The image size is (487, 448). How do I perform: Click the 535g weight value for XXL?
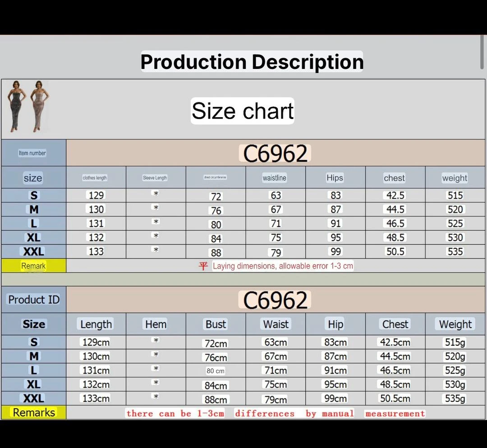pos(455,398)
